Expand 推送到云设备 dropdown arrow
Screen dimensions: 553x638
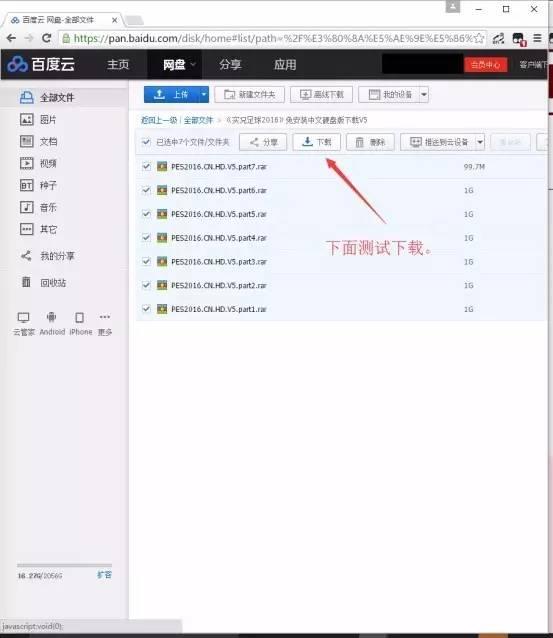[480, 142]
